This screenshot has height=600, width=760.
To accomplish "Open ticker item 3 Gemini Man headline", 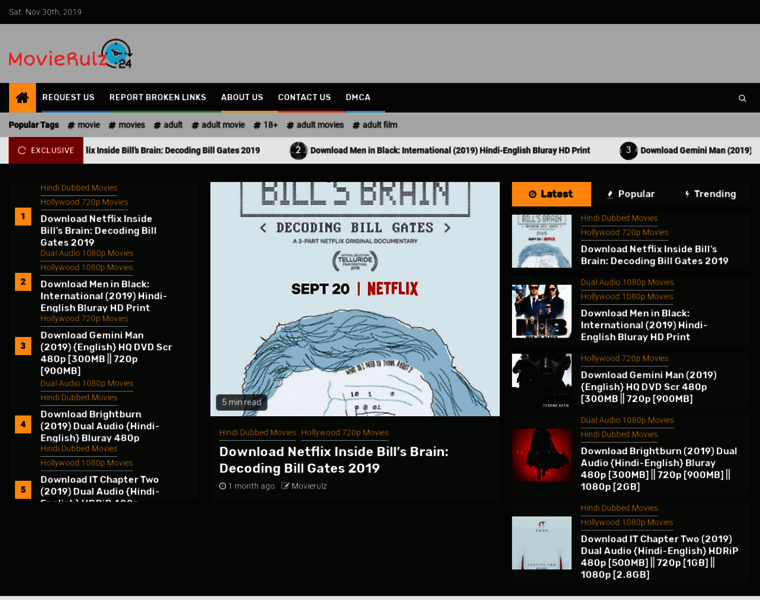I will click(696, 150).
